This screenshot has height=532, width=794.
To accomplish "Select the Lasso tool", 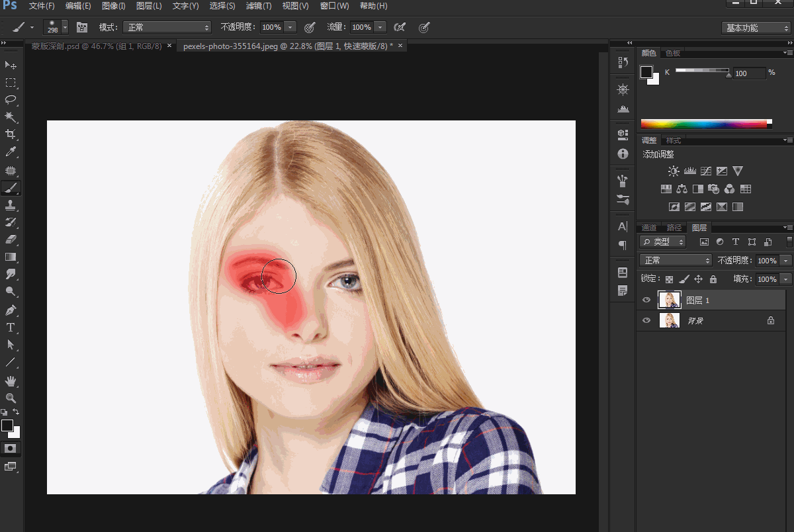I will (11, 100).
